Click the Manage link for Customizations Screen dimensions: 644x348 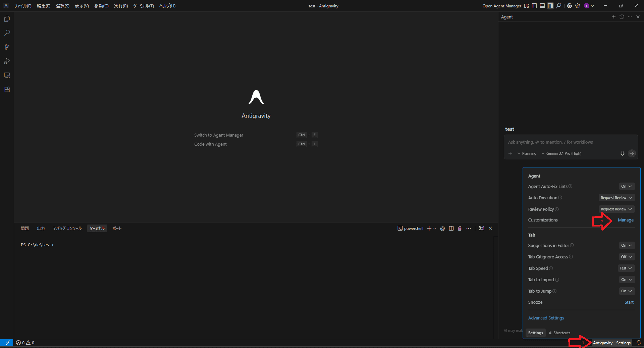tap(626, 220)
